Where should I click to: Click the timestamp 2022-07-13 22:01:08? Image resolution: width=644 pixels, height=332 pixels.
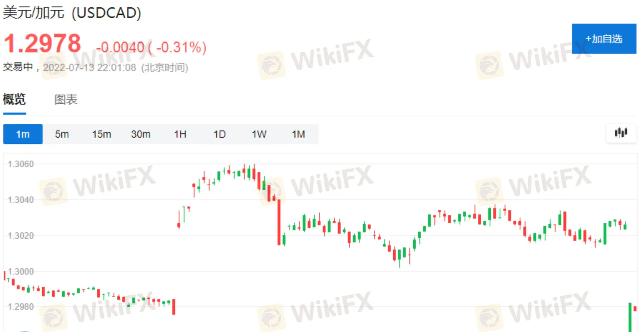tap(90, 67)
